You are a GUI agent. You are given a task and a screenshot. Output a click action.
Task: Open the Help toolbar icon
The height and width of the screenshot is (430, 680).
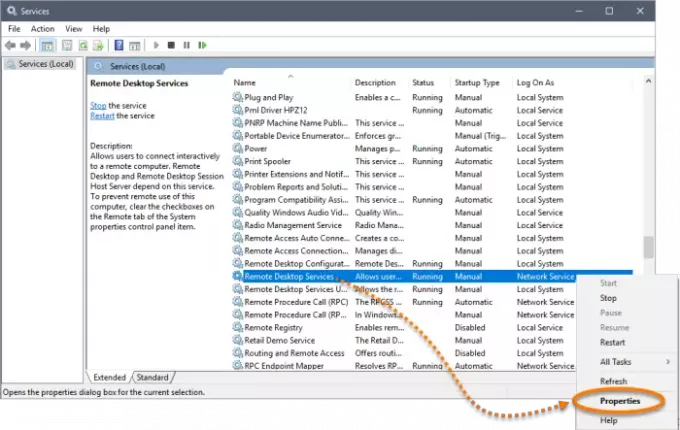119,45
